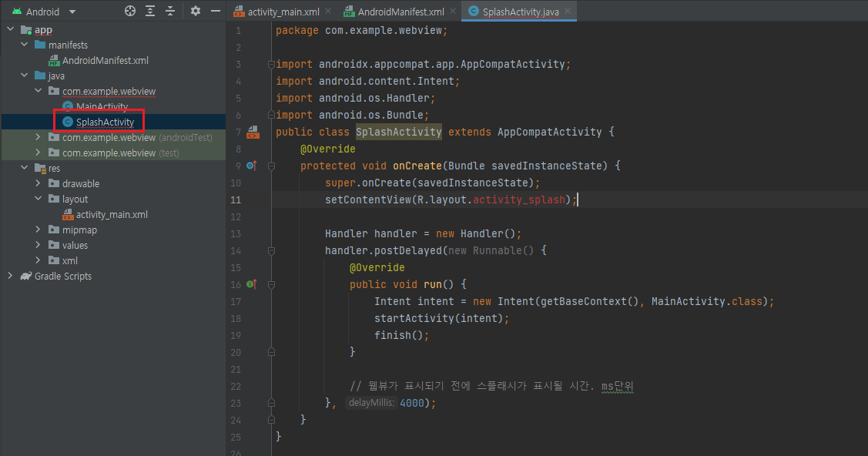
Task: Click MainActivity.class in the Intent line
Action: coord(707,302)
